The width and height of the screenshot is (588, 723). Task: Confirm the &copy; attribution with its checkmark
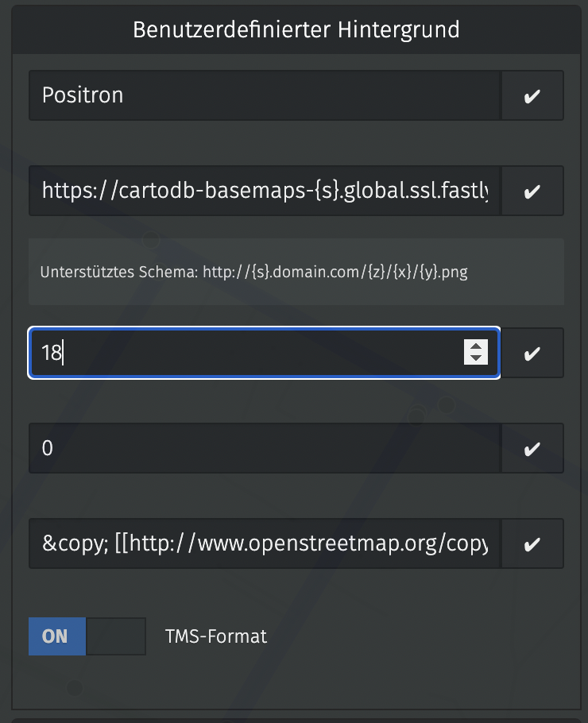click(532, 543)
